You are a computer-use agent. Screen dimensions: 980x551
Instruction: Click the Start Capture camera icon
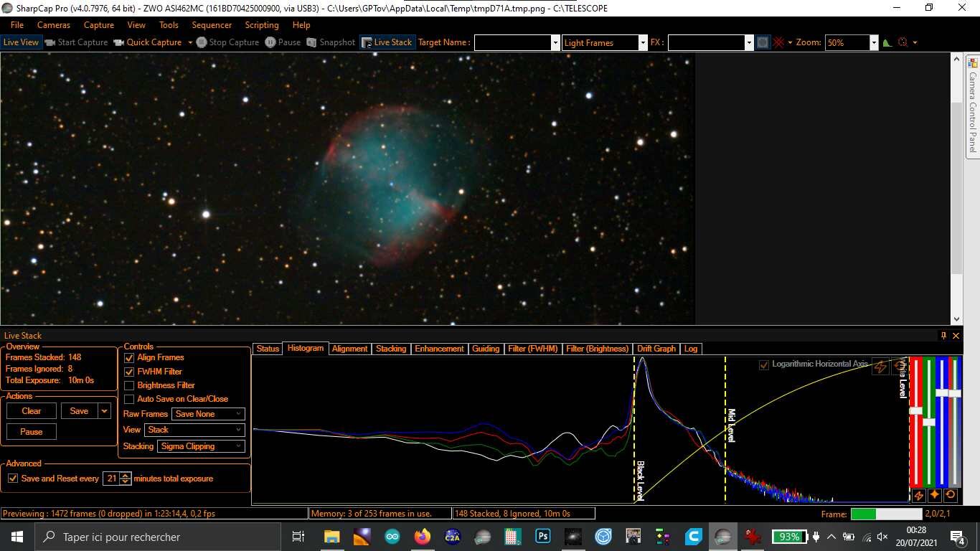tap(50, 42)
